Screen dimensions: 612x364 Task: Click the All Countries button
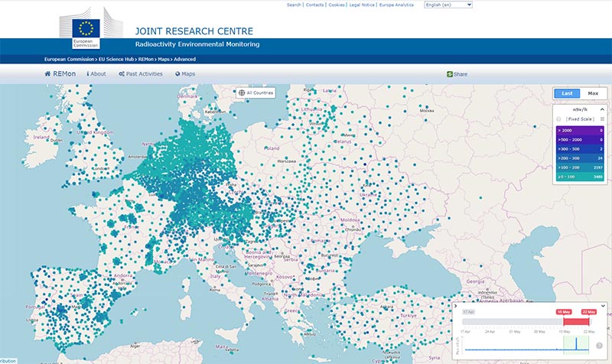point(256,93)
